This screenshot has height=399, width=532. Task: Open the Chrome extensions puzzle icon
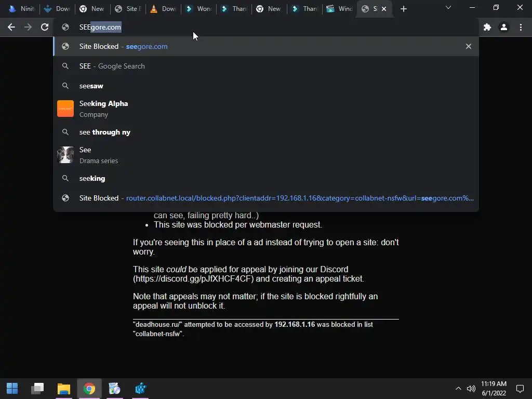(487, 27)
